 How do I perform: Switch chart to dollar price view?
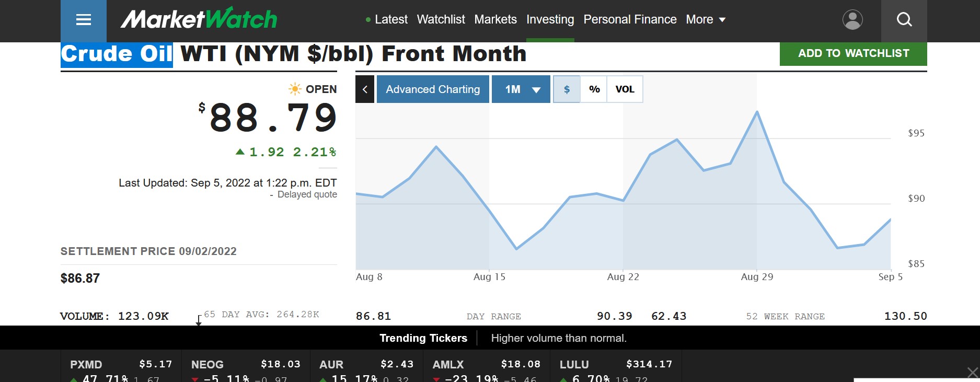(567, 89)
